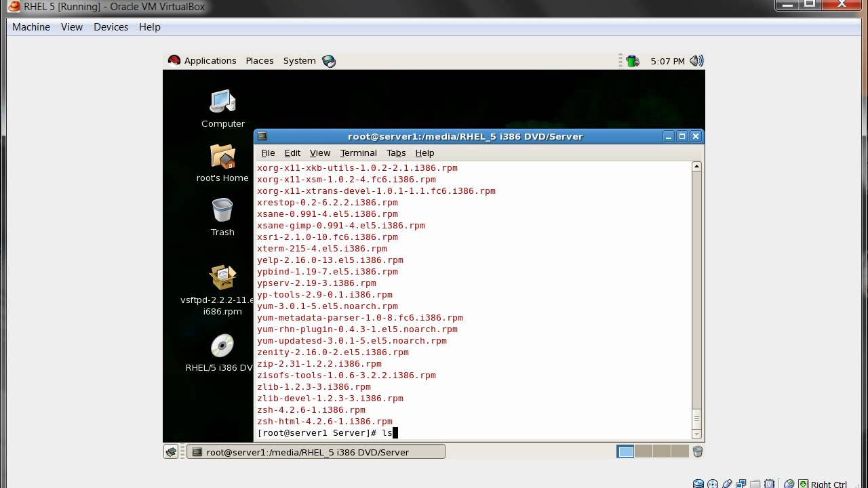868x488 pixels.
Task: Open the Places menu
Action: coord(260,60)
